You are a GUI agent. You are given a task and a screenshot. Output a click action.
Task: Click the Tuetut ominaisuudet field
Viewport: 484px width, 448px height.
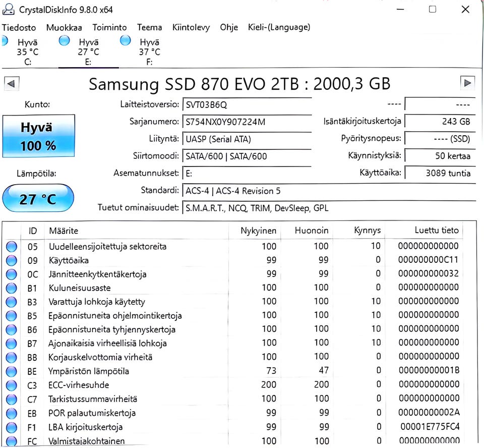(x=329, y=208)
